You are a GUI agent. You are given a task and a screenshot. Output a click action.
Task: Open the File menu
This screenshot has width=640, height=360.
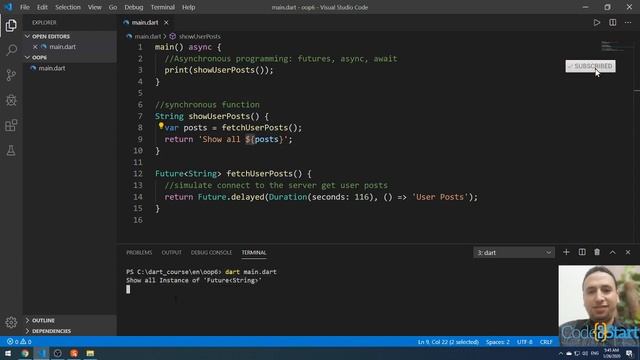coord(25,7)
